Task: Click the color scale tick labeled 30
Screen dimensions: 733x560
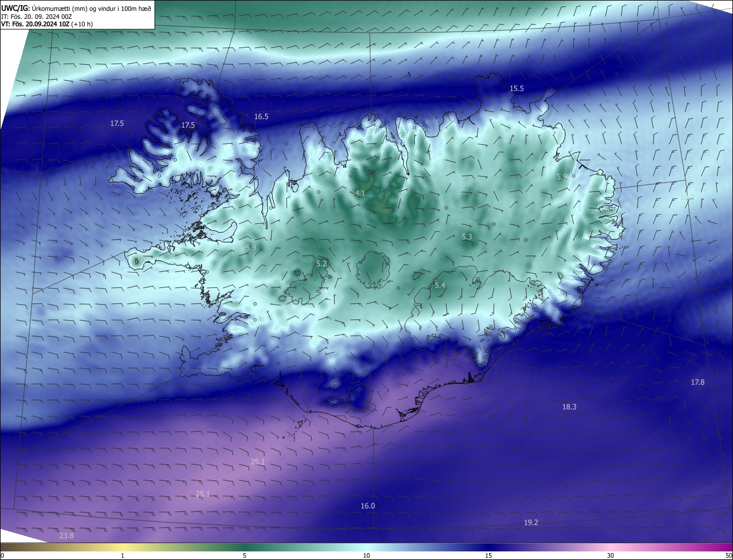Action: 610,555
